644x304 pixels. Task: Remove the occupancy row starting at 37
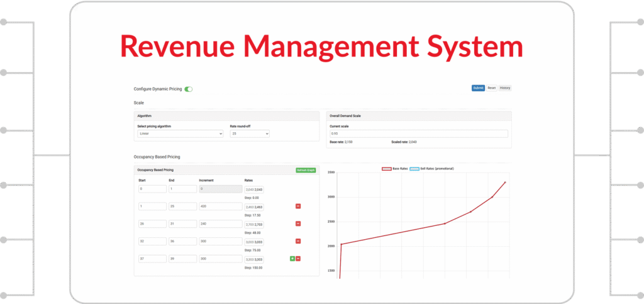point(298,259)
